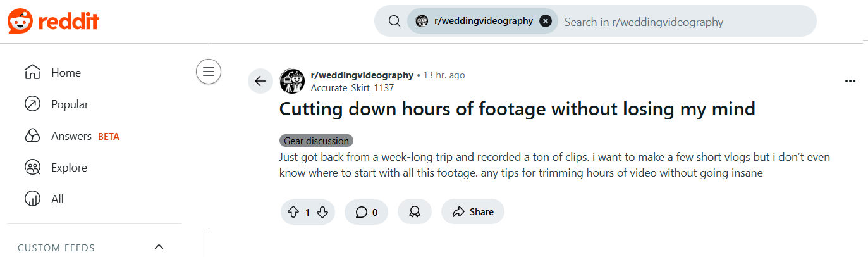Select the Gear discussion flair tag
The height and width of the screenshot is (257, 868).
(316, 141)
